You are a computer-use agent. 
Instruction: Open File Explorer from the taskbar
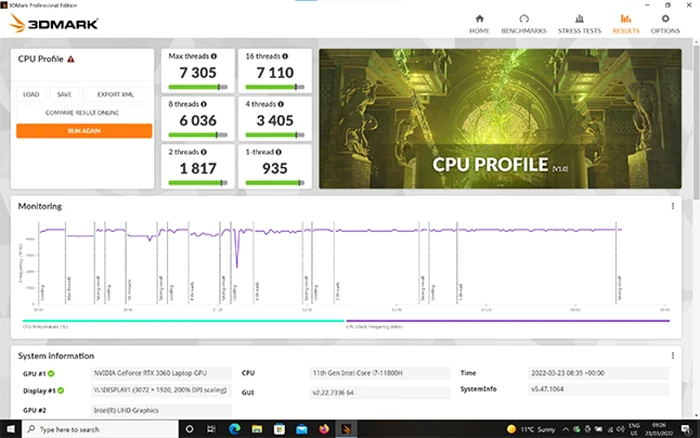click(x=257, y=429)
